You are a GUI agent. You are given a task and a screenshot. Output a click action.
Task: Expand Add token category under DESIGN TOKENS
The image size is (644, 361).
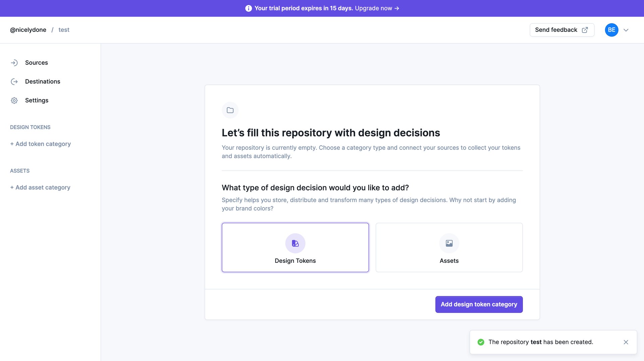pyautogui.click(x=40, y=144)
